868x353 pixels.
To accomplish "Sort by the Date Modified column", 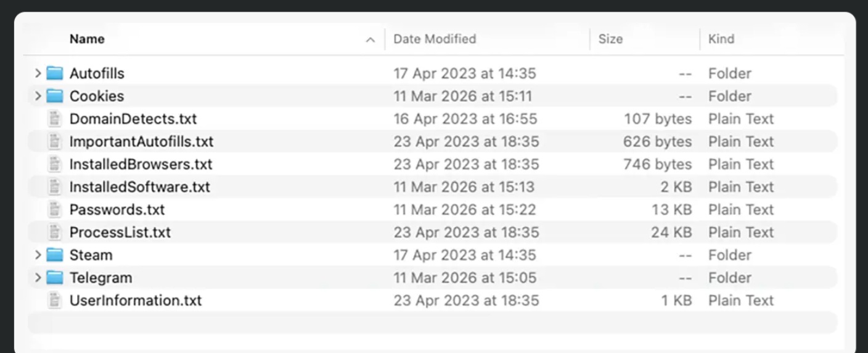I will click(435, 39).
